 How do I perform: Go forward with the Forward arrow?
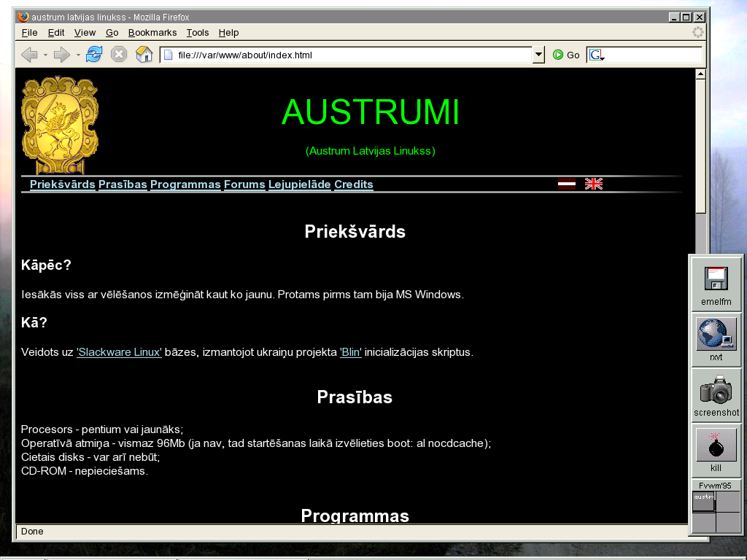pyautogui.click(x=61, y=55)
